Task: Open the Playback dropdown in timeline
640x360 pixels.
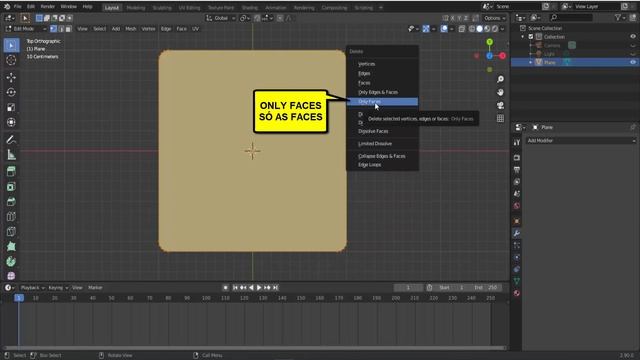Action: (x=32, y=288)
